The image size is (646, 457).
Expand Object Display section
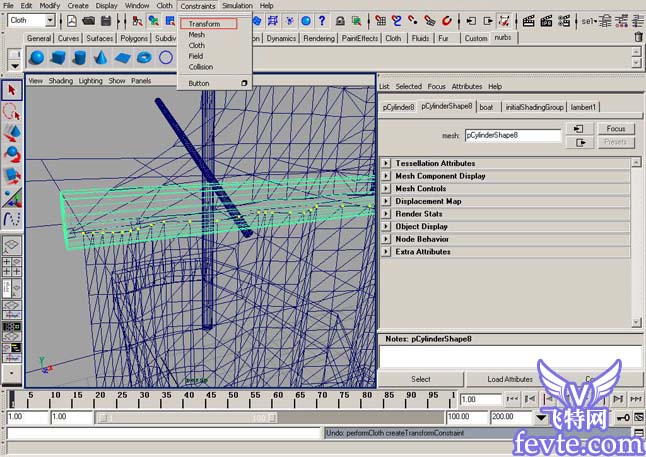point(386,226)
